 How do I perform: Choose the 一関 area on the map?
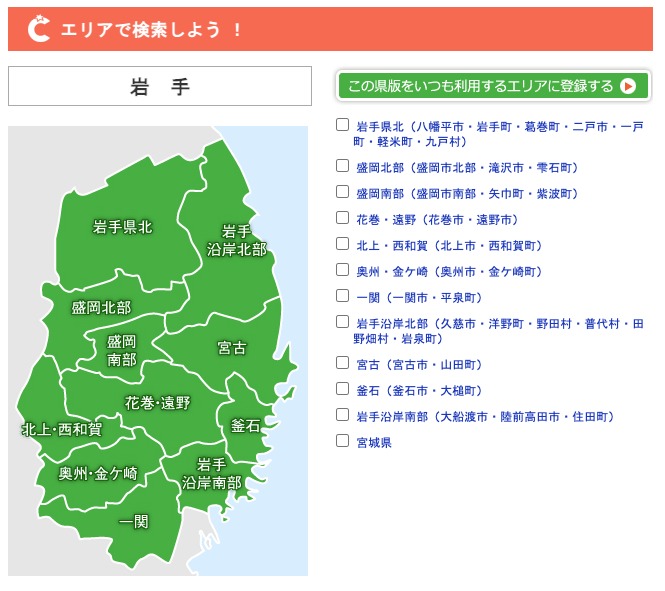coord(134,521)
